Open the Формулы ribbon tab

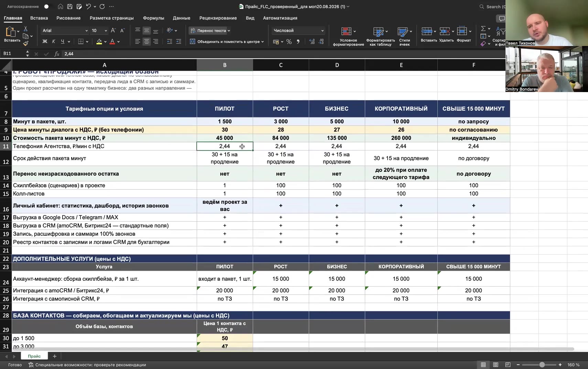click(153, 18)
